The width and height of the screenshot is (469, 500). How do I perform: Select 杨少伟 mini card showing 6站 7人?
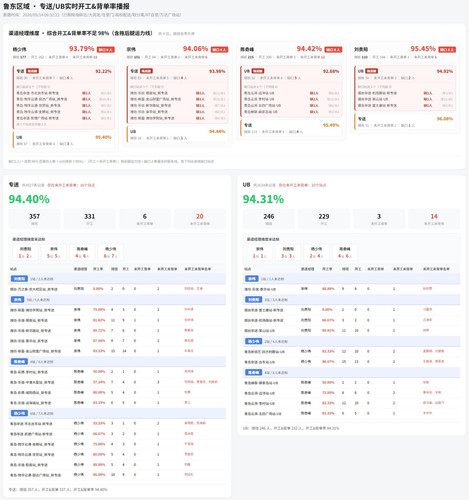[111, 252]
